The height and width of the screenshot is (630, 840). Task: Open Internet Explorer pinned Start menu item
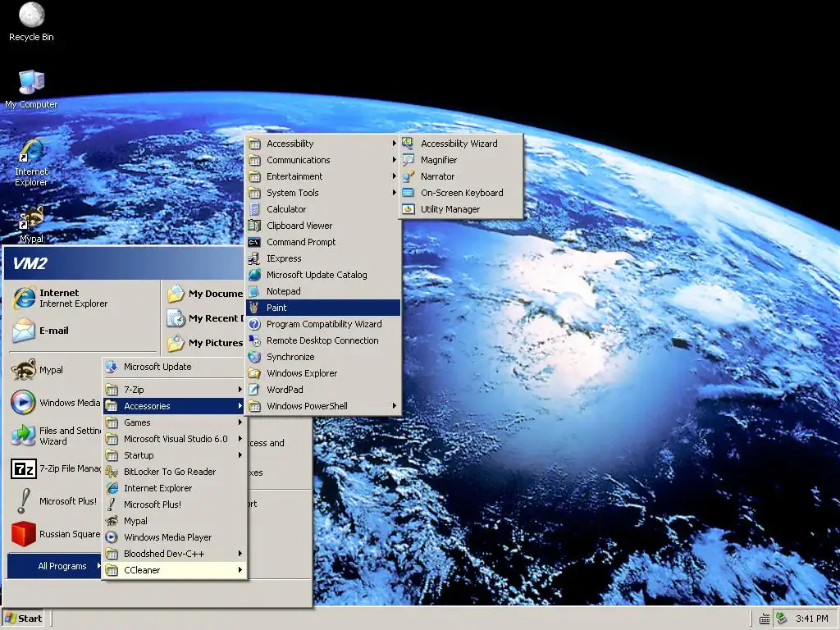[83, 298]
